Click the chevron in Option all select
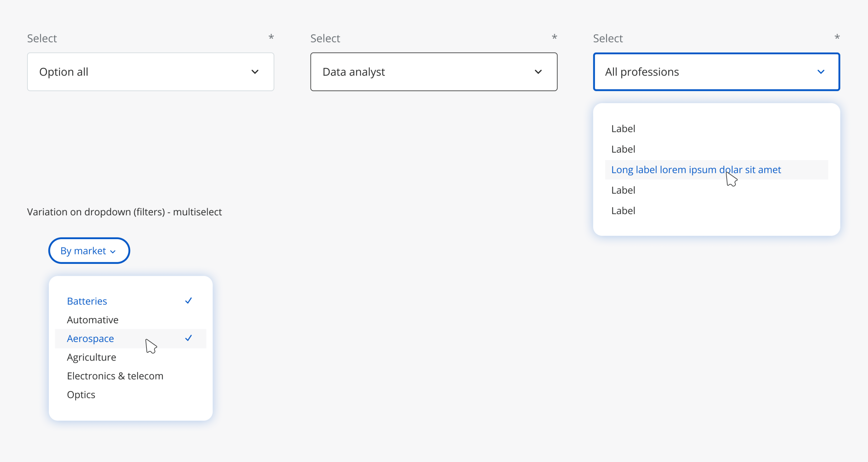This screenshot has width=868, height=462. [255, 72]
